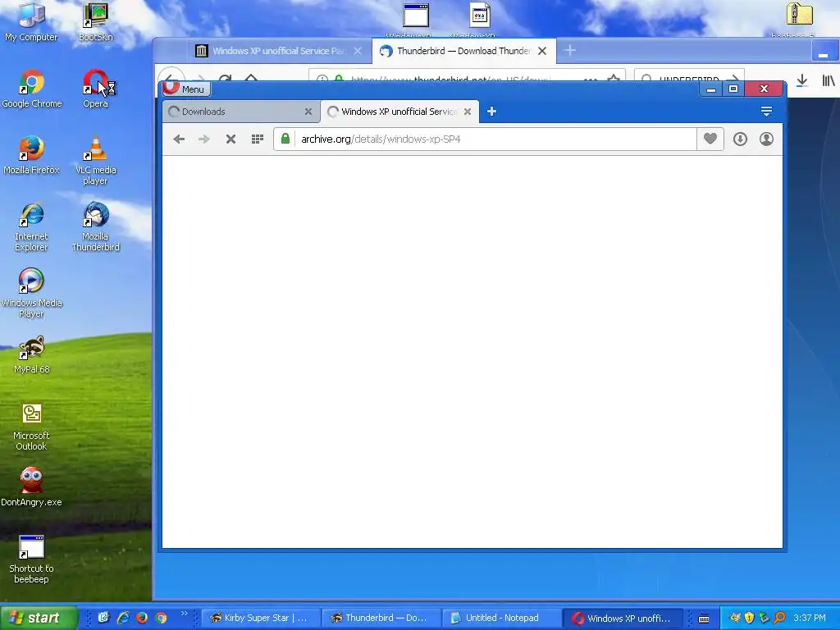
Task: Go forward in Opera
Action: [x=204, y=139]
